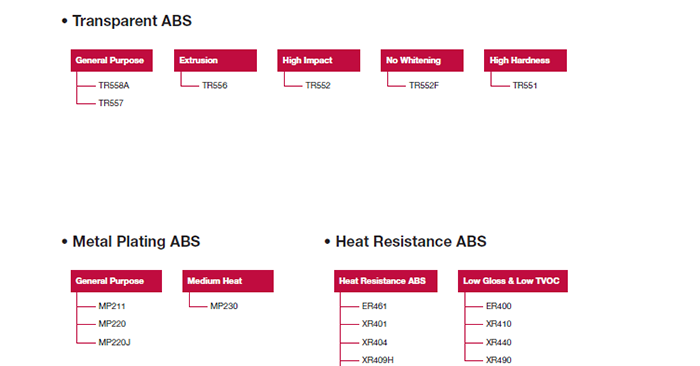Select the ER461 grade entry

tap(374, 306)
